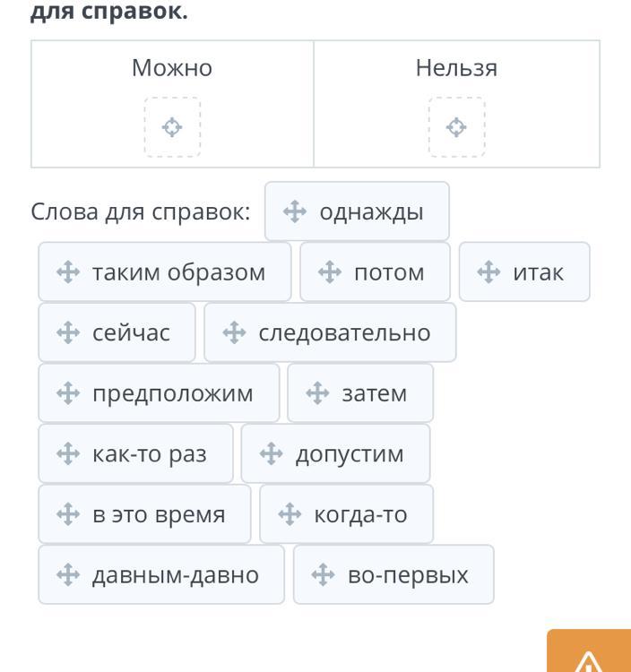Click the drag icon on 'следовательно' chip
Image resolution: width=631 pixels, height=672 pixels.
(234, 332)
